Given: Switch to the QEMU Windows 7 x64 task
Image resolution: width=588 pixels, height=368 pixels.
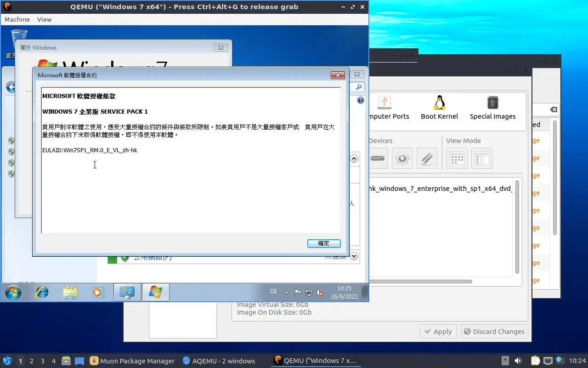Looking at the screenshot, I should (x=316, y=361).
